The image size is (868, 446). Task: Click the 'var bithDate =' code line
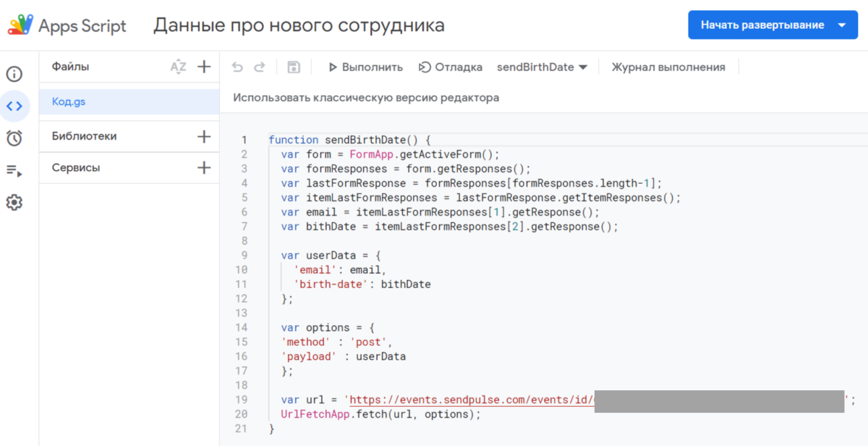(x=450, y=227)
